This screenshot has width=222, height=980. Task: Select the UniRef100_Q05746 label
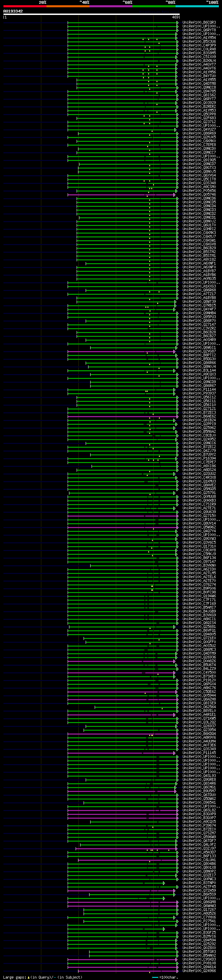(199, 194)
